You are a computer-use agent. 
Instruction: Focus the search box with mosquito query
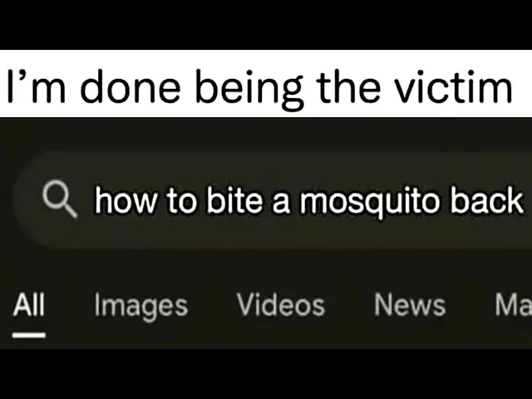(273, 200)
